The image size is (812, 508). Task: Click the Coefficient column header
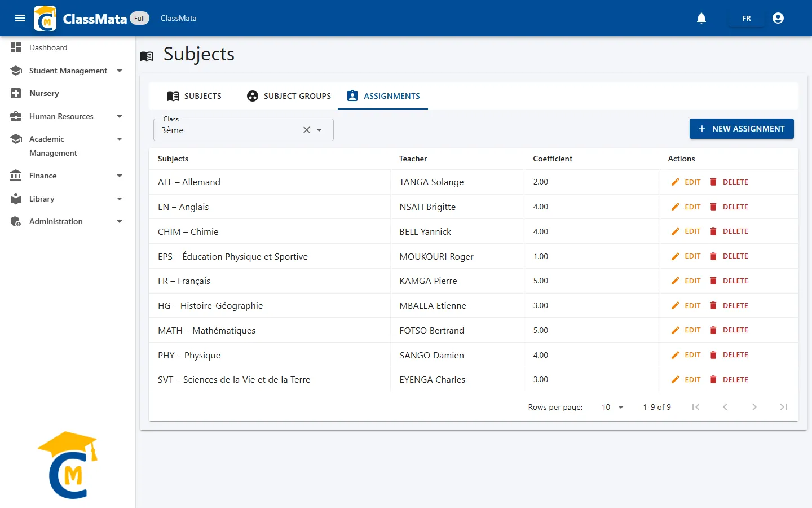coord(553,159)
